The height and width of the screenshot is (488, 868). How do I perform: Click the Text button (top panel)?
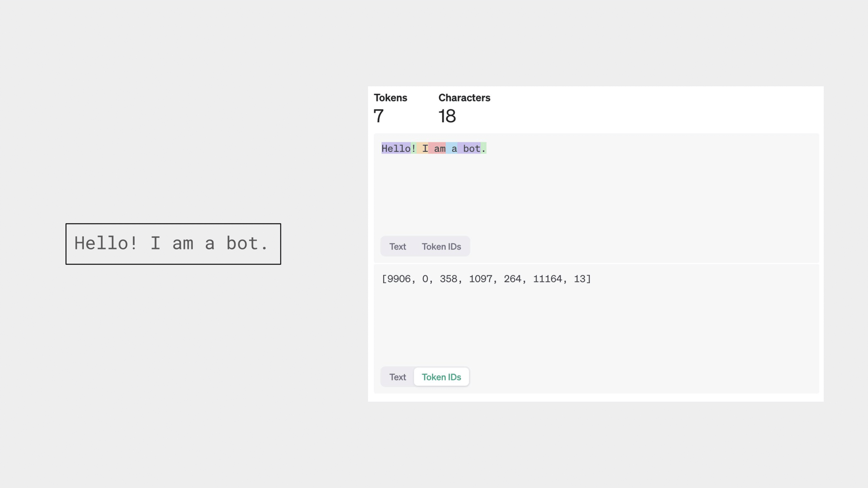398,246
